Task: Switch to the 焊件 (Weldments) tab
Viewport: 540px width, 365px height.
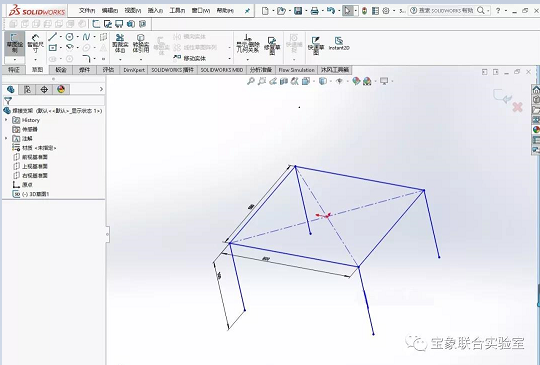Action: (x=84, y=70)
